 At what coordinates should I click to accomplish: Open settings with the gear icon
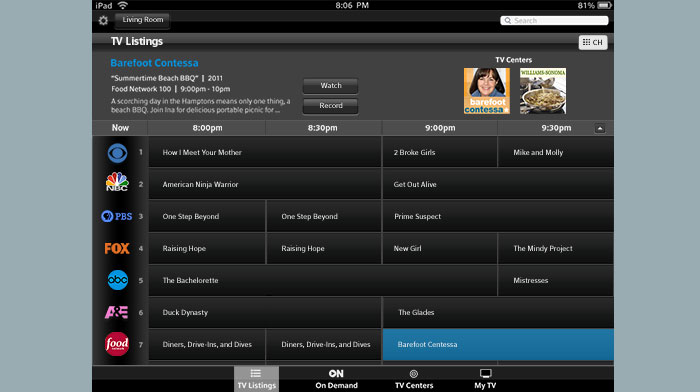click(x=103, y=21)
